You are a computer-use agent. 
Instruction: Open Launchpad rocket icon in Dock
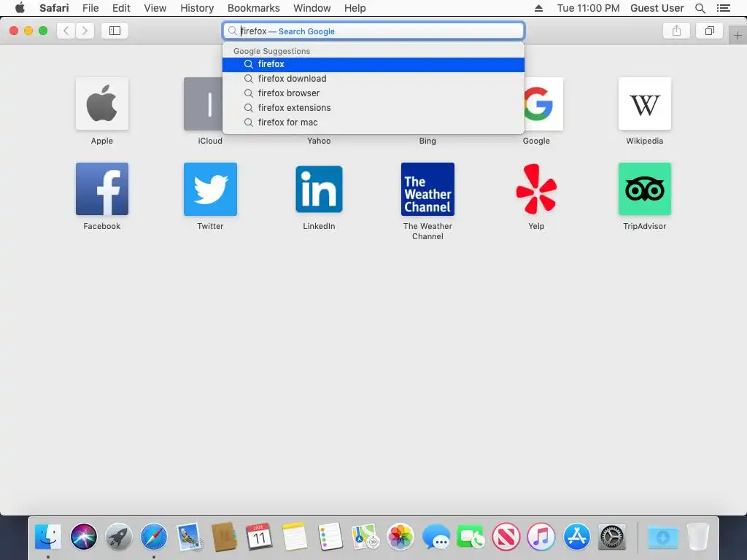pyautogui.click(x=119, y=536)
